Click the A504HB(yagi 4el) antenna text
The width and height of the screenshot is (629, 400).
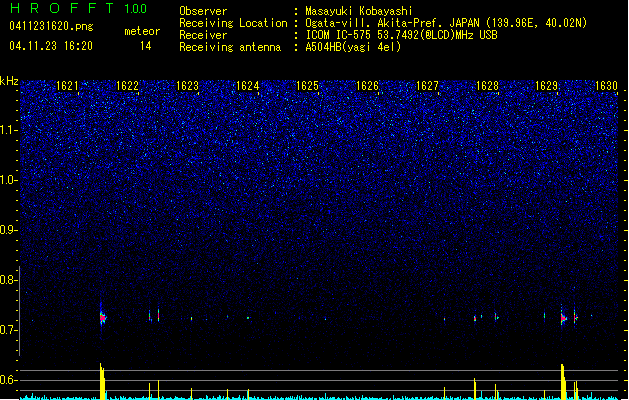pos(353,47)
